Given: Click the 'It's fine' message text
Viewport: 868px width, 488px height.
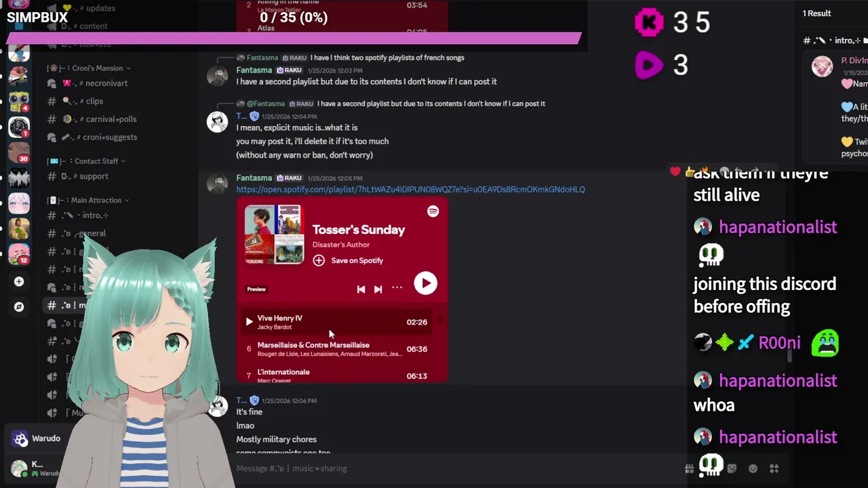Looking at the screenshot, I should 249,412.
